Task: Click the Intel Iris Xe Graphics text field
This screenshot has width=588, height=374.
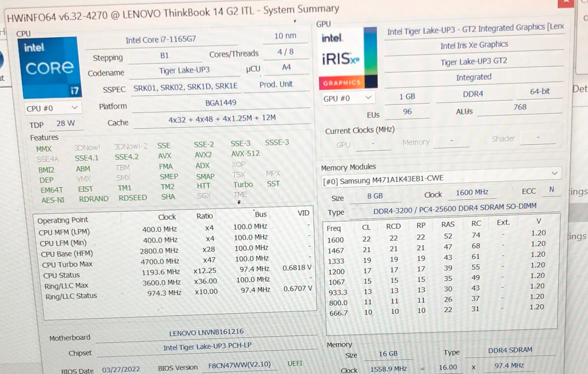Action: (474, 45)
